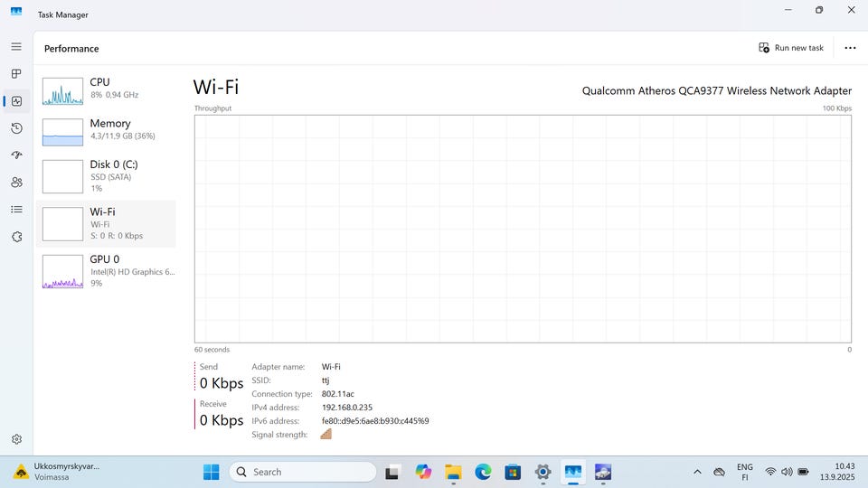The width and height of the screenshot is (868, 488).
Task: Launch Copilot from the taskbar
Action: pos(423,472)
